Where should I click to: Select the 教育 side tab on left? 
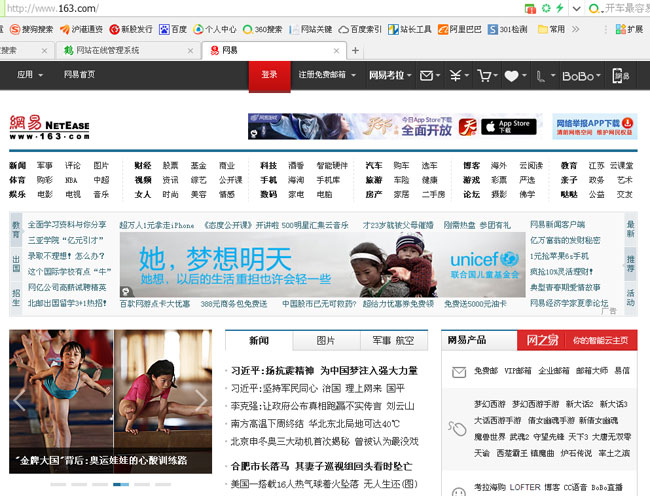click(16, 229)
